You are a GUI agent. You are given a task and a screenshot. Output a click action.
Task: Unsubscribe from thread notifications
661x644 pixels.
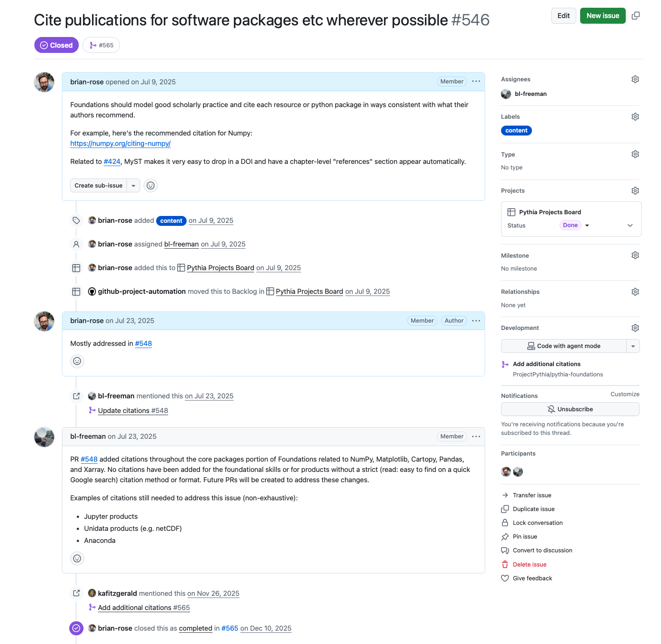pyautogui.click(x=570, y=409)
